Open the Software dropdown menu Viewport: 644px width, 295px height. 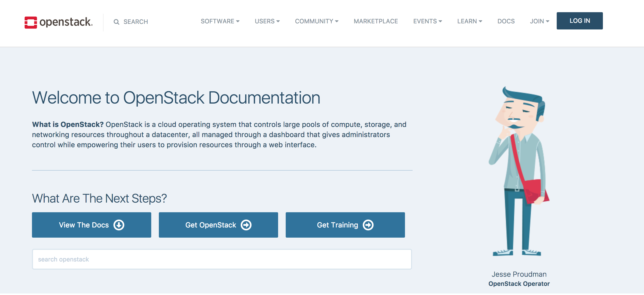click(220, 21)
